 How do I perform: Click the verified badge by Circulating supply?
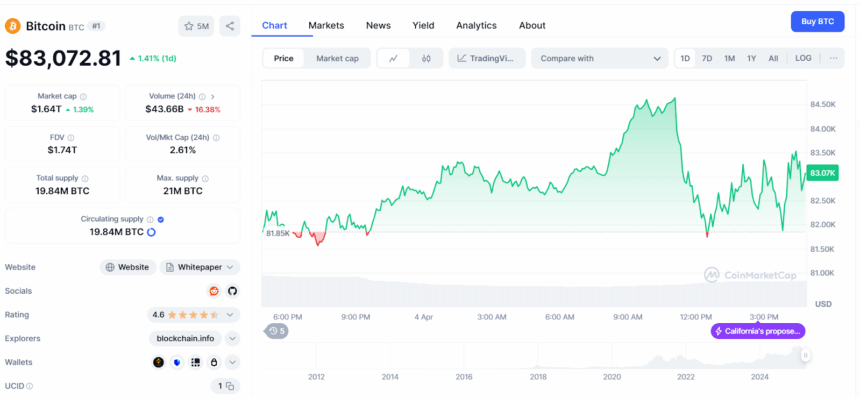pyautogui.click(x=161, y=219)
